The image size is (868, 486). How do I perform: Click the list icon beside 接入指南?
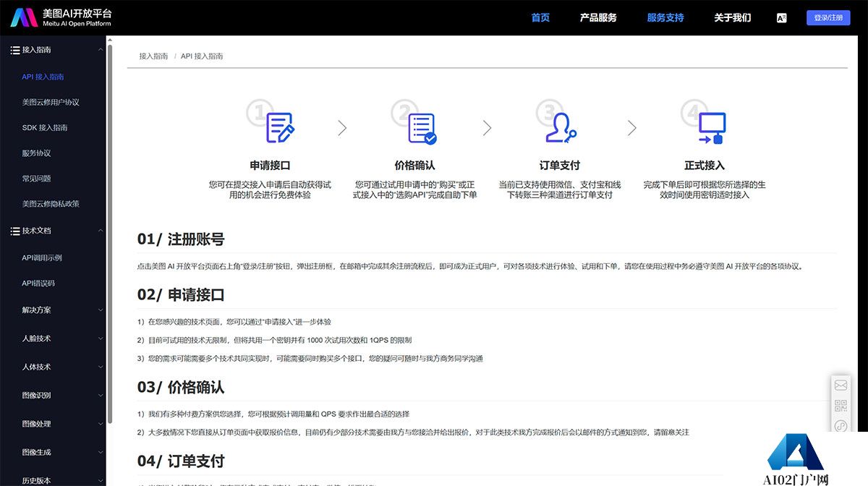coord(14,50)
